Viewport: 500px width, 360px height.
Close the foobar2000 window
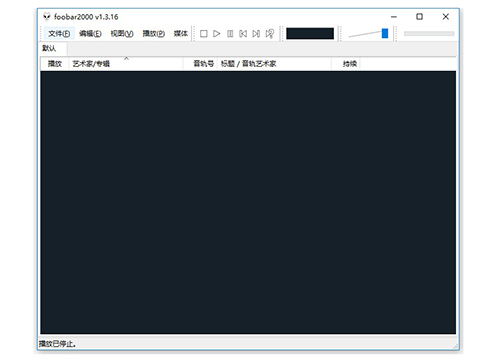[x=446, y=17]
